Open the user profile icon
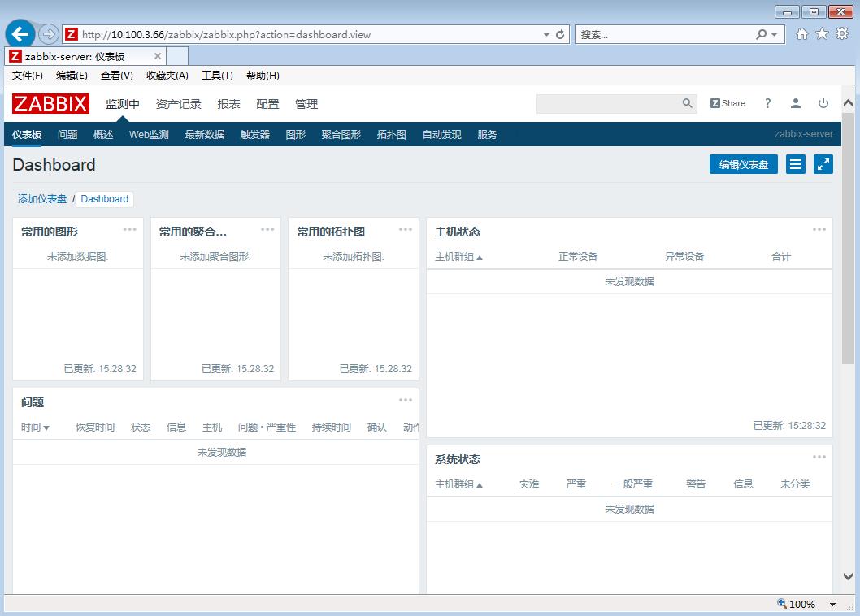Screen dimensions: 860x616 (x=796, y=103)
